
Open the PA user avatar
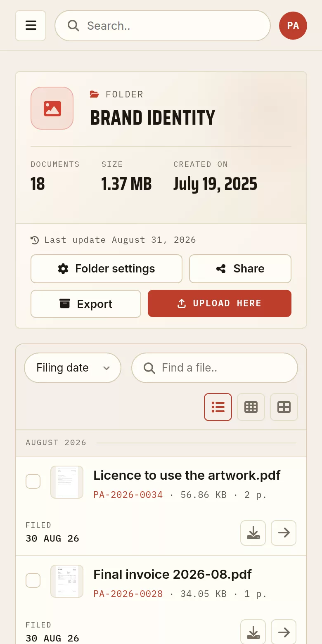point(293,26)
